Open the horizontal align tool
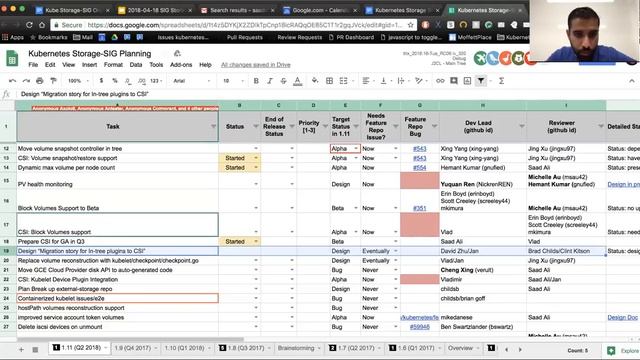The height and width of the screenshot is (360, 640). (366, 81)
